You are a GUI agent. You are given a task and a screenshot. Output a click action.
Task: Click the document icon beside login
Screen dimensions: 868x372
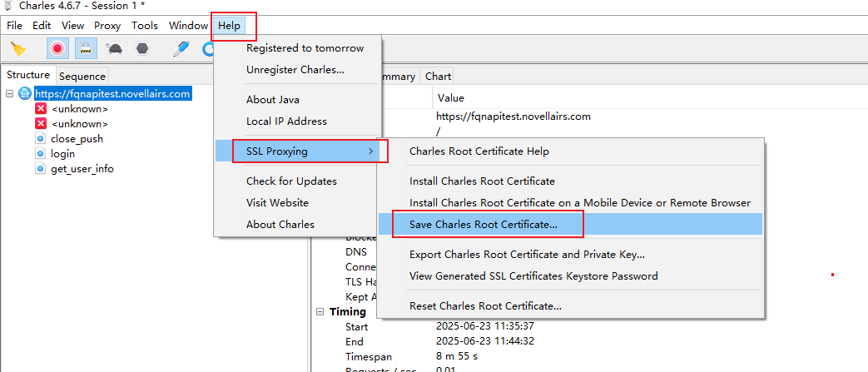coord(40,154)
